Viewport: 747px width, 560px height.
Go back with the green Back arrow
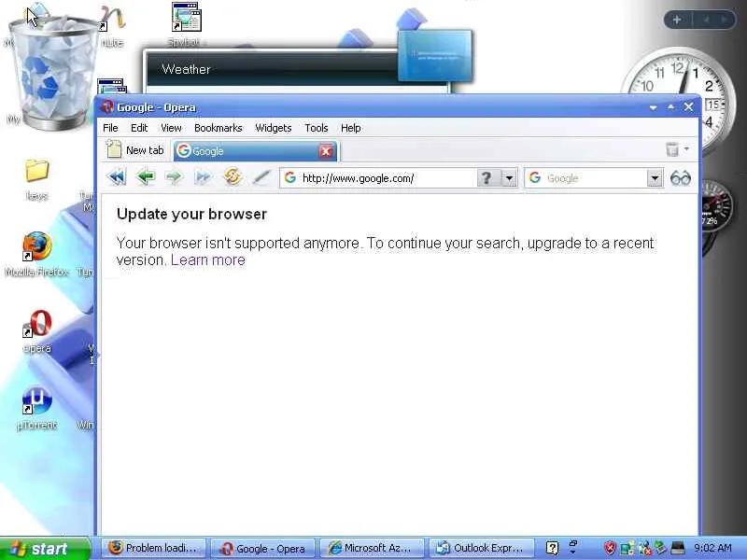(x=146, y=177)
